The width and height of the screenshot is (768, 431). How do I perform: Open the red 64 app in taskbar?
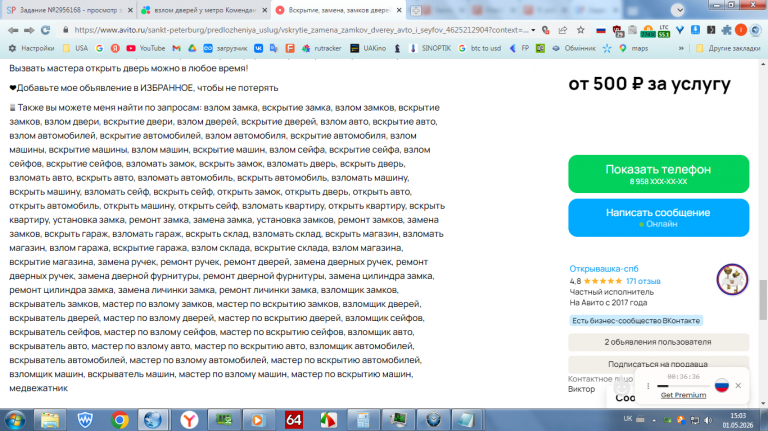tap(293, 420)
